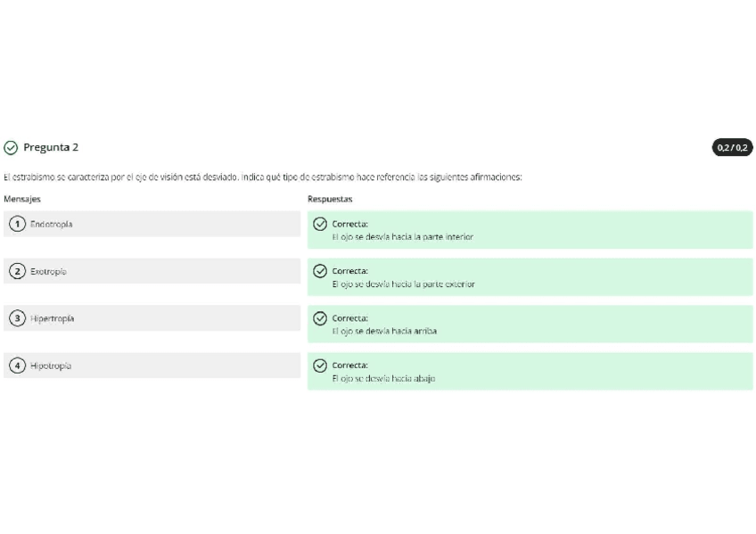Click the question statement about estrabismo
Viewport: 756px width, 534px height.
262,177
